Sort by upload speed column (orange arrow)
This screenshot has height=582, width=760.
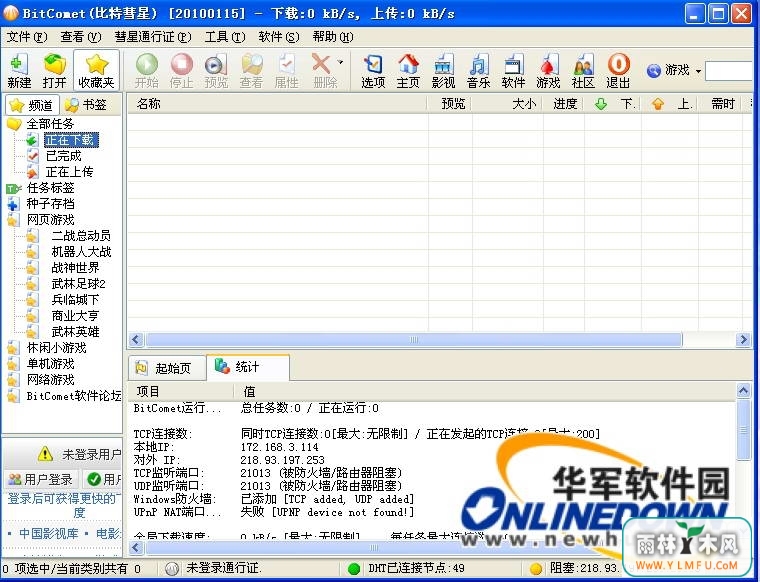click(x=670, y=104)
